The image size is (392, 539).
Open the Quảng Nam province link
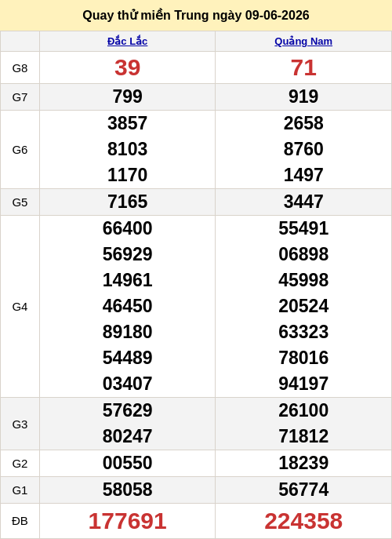tap(303, 42)
